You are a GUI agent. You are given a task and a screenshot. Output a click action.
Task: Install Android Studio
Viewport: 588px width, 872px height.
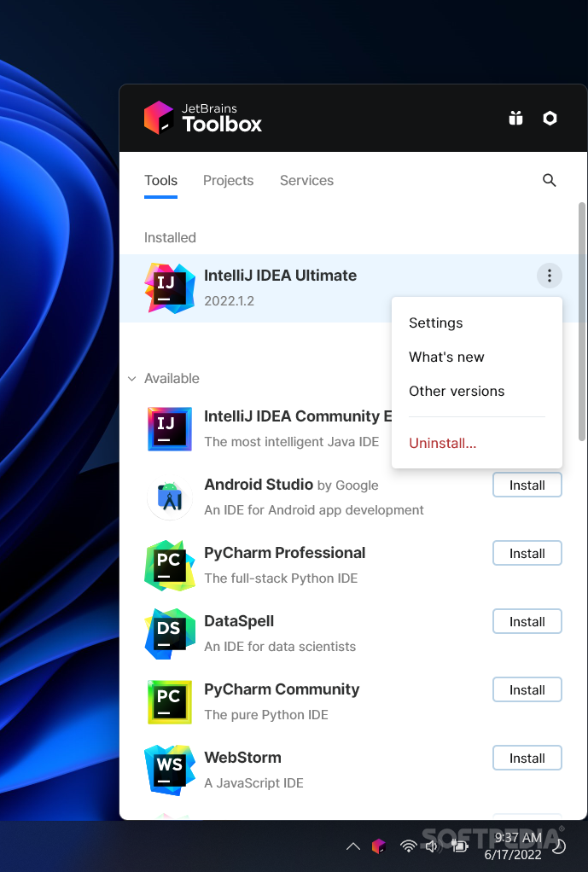[x=527, y=485]
